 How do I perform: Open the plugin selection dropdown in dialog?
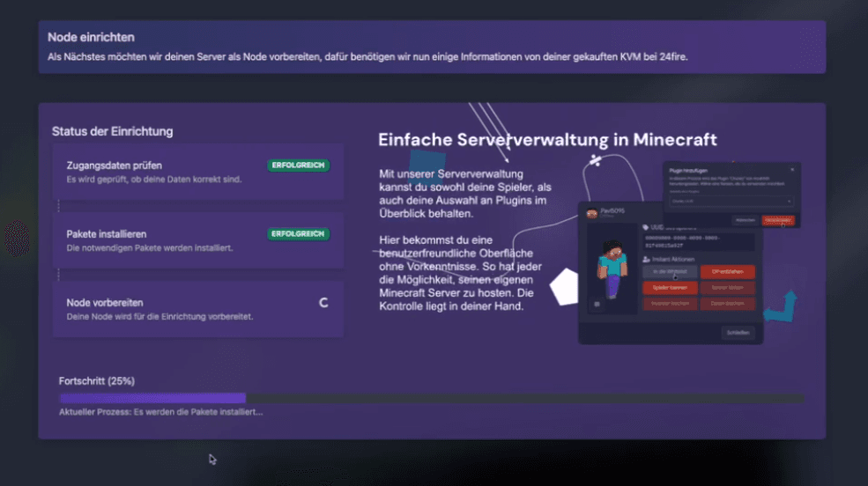731,202
